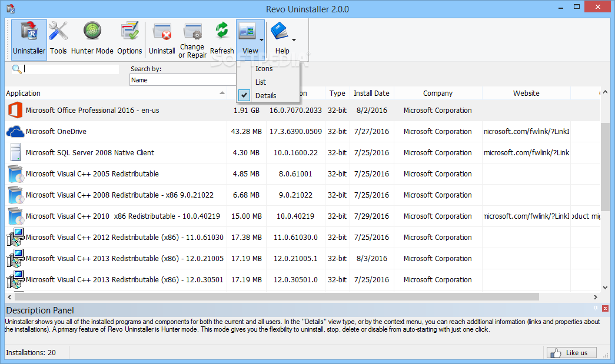Click the vertical scrollbar thumb
This screenshot has height=364, width=615.
tap(605, 168)
